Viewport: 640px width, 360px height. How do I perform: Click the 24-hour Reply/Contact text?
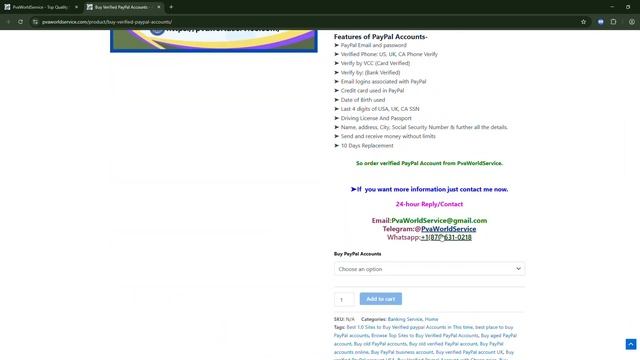(429, 204)
